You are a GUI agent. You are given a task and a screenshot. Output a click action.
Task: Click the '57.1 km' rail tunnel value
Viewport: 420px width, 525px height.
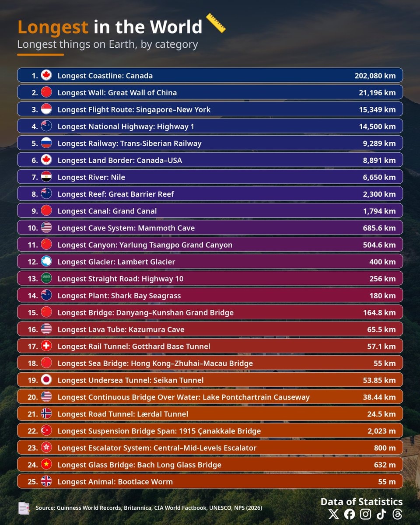pyautogui.click(x=381, y=346)
